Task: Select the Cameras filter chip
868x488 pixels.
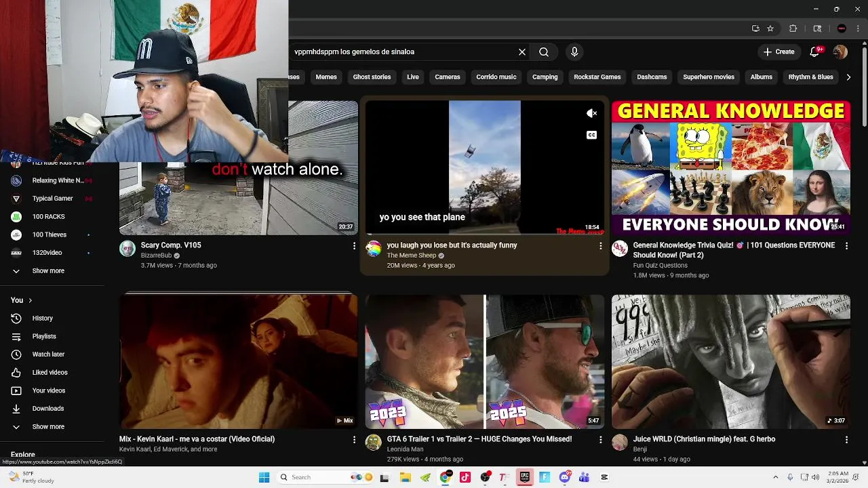Action: (x=448, y=77)
